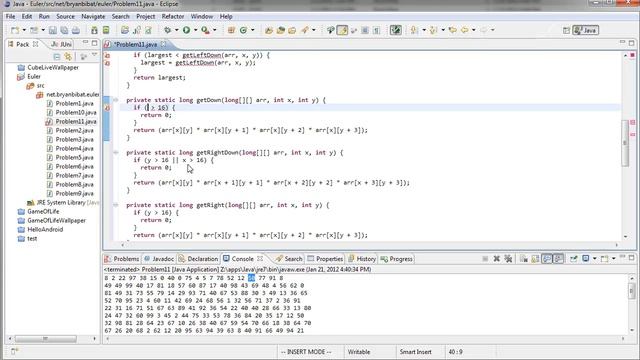
Task: Switch to the Declaration tab
Action: click(x=198, y=259)
